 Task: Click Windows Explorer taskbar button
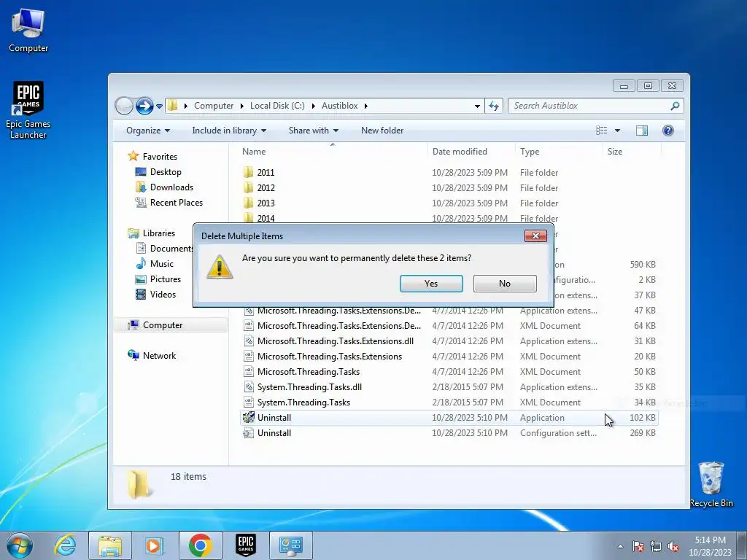(x=110, y=545)
